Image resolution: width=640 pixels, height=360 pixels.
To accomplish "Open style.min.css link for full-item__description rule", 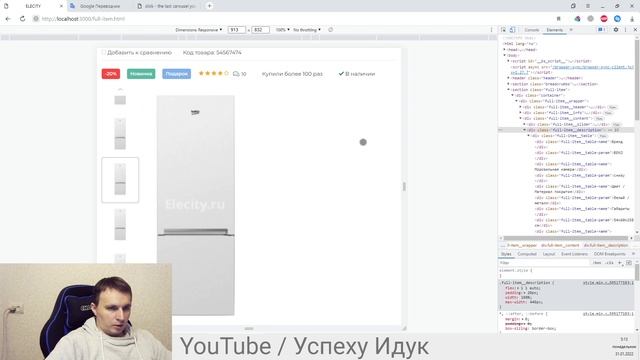I will [x=608, y=282].
